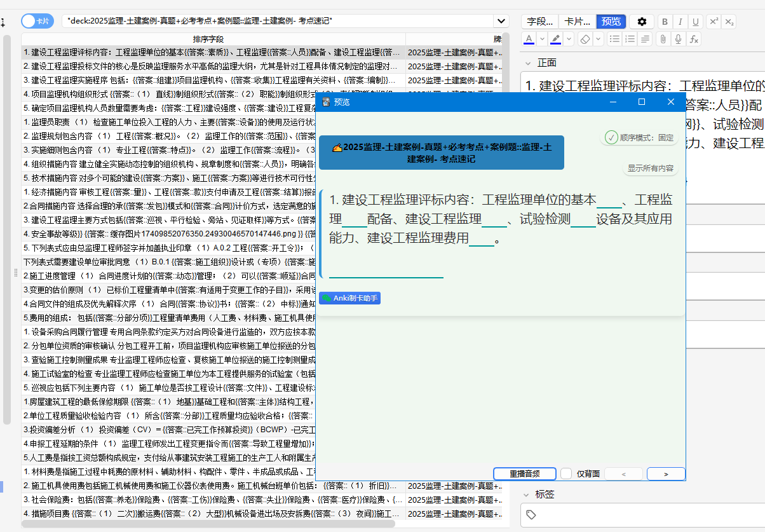This screenshot has width=765, height=532.
Task: Insert an ordered numbered list
Action: click(630, 39)
